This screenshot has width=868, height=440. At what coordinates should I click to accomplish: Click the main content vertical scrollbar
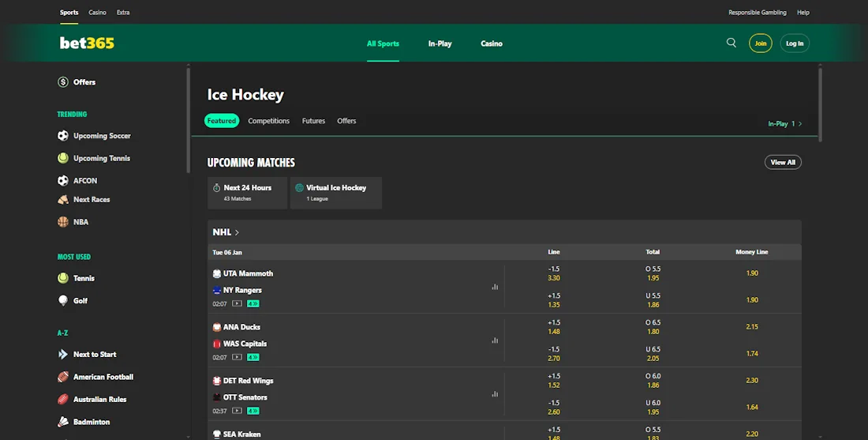pyautogui.click(x=820, y=104)
